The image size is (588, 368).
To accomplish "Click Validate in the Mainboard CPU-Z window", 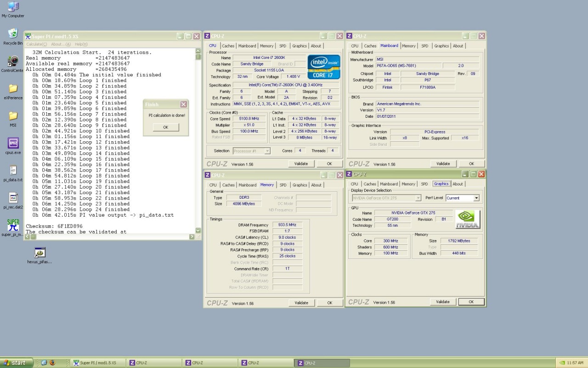I will pos(443,164).
